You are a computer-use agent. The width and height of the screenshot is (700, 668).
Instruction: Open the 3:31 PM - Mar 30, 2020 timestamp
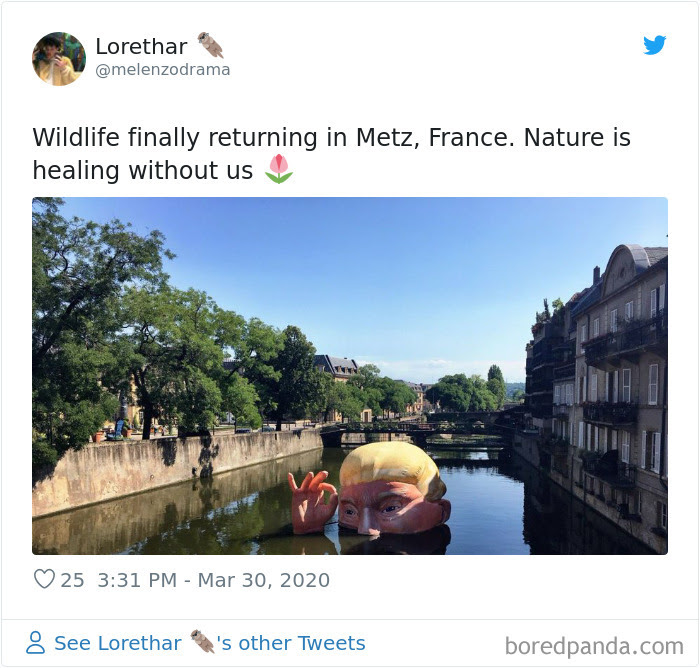(213, 580)
